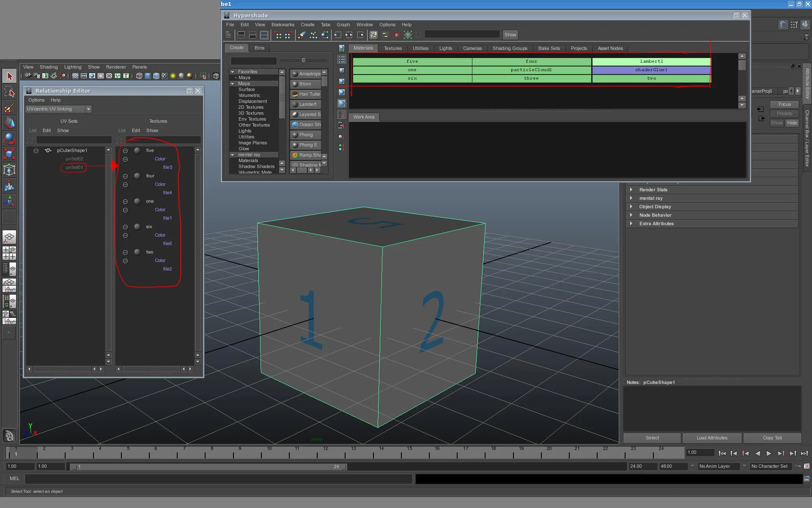The width and height of the screenshot is (812, 508).
Task: Choose the Move tool in toolbox
Action: coord(9,123)
